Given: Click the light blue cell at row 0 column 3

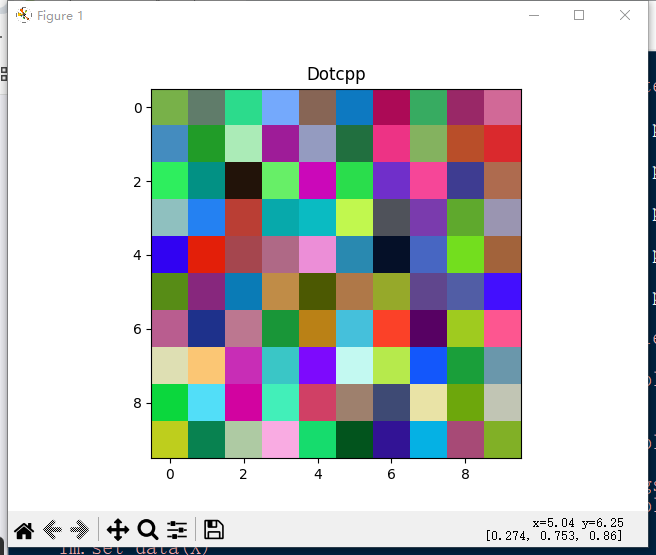Looking at the screenshot, I should pos(281,107).
